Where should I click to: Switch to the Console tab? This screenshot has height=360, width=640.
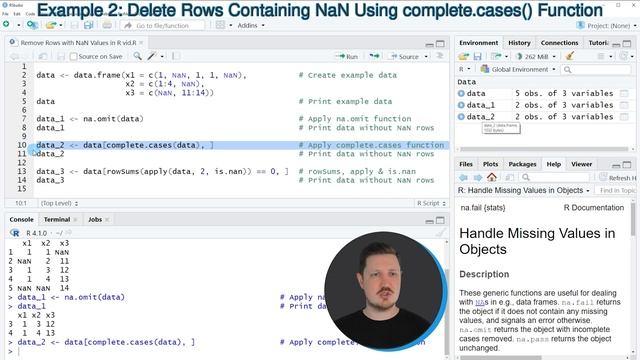click(x=22, y=219)
